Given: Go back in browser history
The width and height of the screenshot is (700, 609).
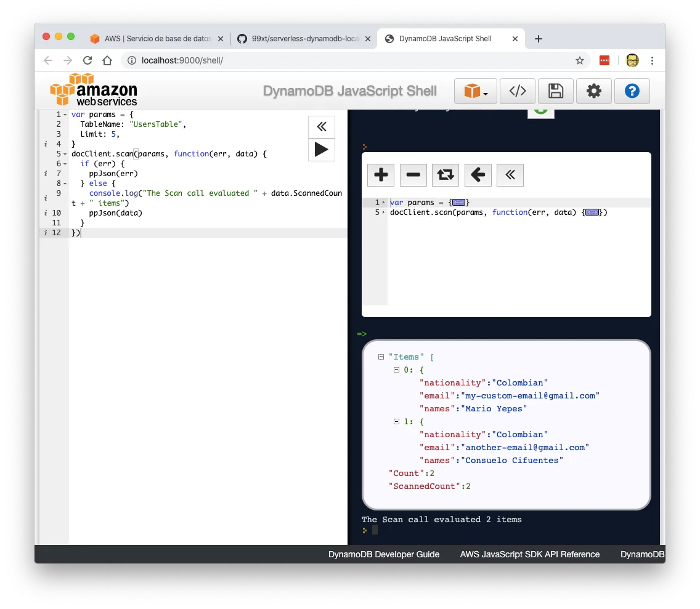Looking at the screenshot, I should coord(48,60).
